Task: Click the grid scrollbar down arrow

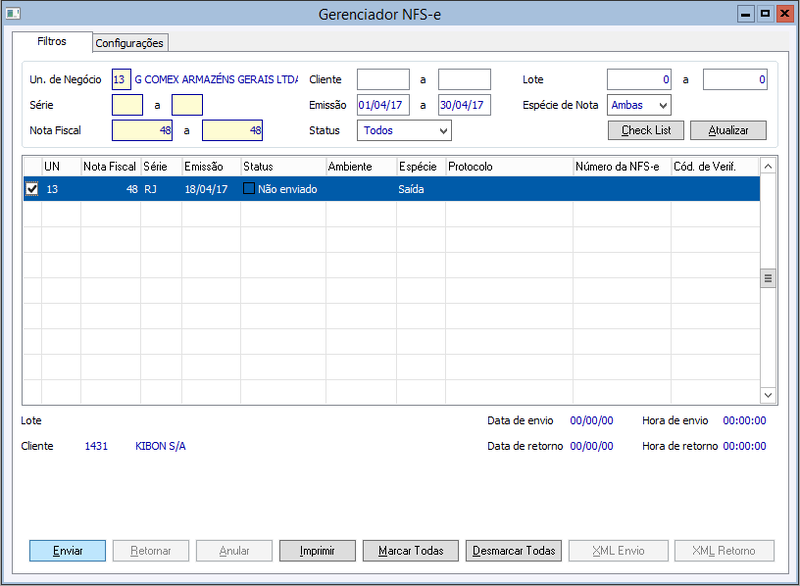Action: point(768,395)
